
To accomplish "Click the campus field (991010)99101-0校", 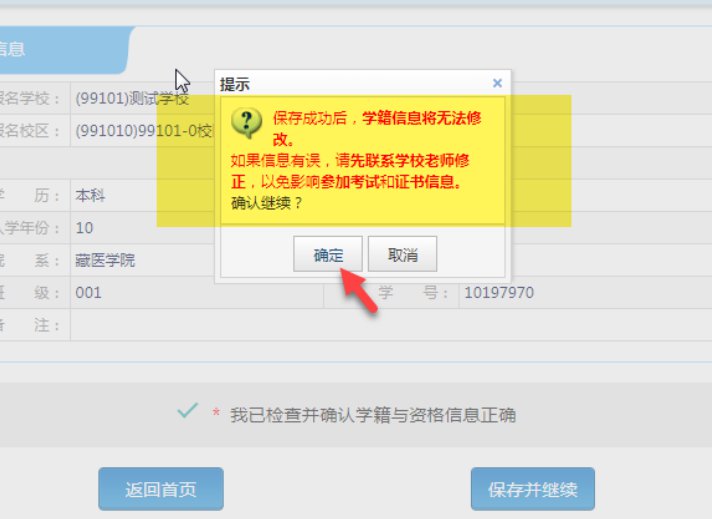I will (142, 131).
